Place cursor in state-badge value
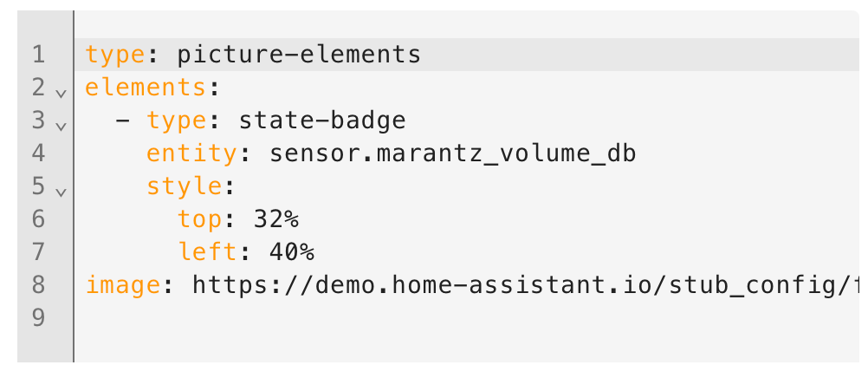 coord(322,121)
